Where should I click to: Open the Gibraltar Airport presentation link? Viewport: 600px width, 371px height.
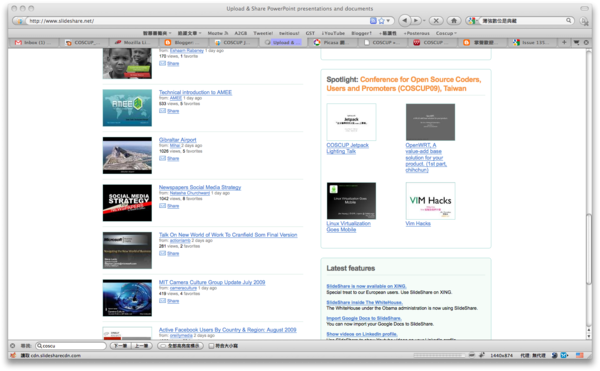[x=178, y=140]
